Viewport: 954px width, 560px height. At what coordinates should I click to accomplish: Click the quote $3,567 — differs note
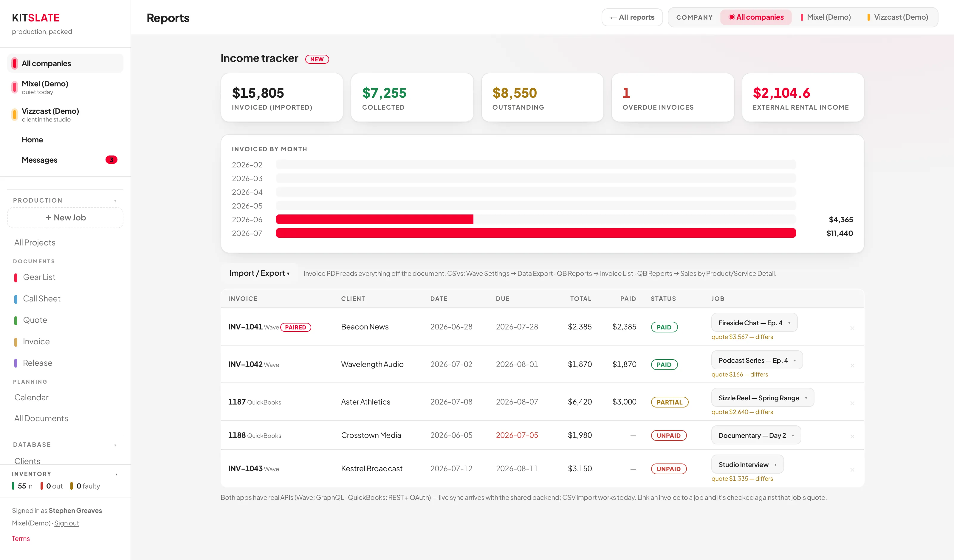tap(742, 337)
